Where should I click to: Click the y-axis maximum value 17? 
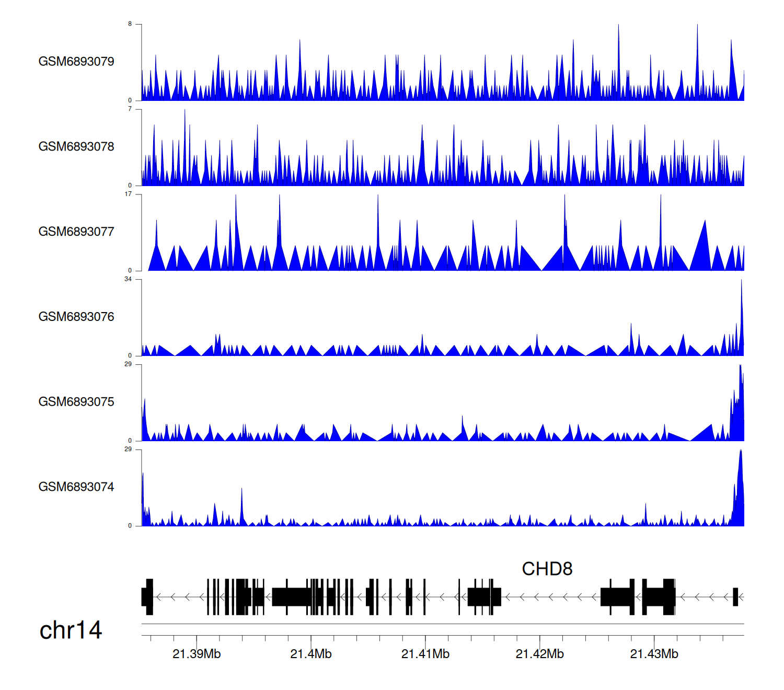(x=128, y=194)
